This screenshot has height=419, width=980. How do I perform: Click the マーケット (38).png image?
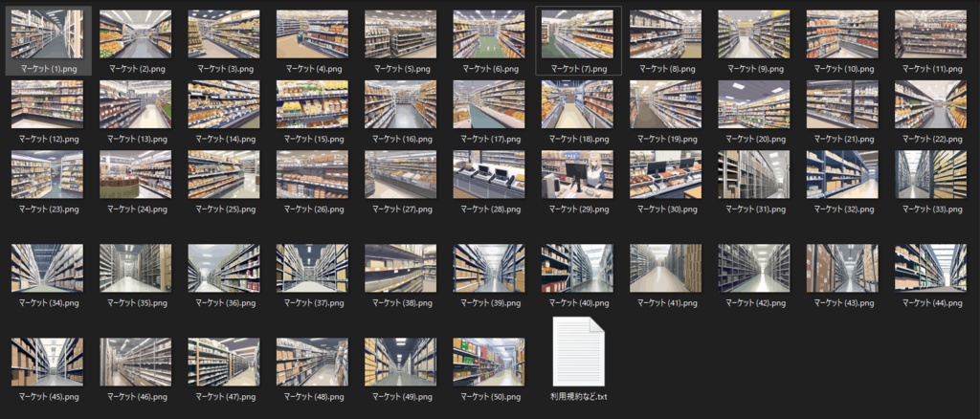click(401, 268)
